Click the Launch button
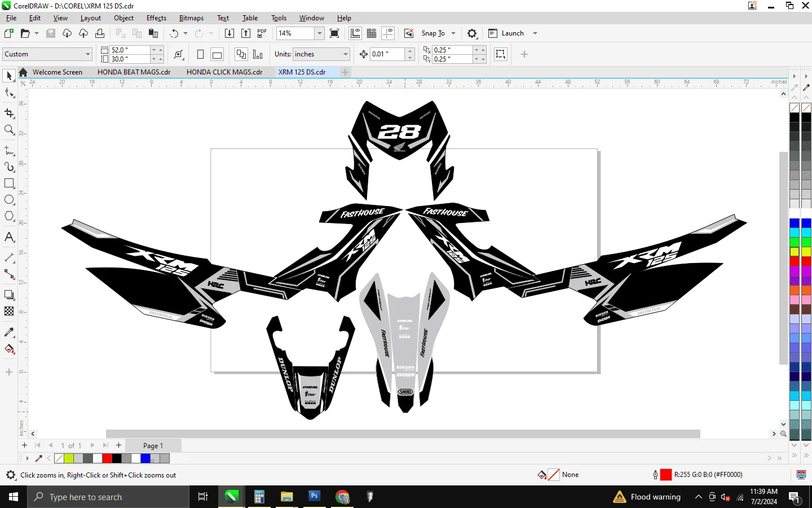Image resolution: width=812 pixels, height=508 pixels. 506,33
